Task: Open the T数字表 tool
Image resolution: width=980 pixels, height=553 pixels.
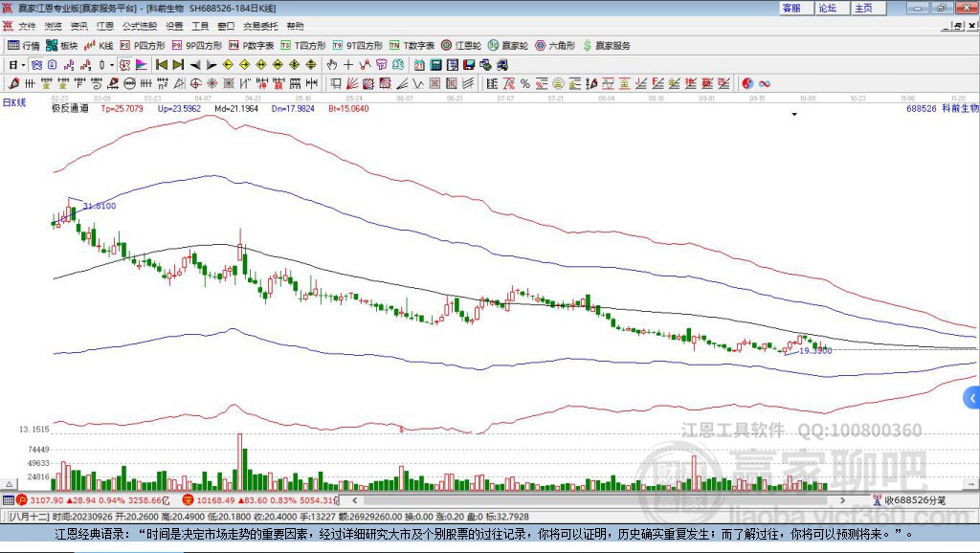Action: 412,46
